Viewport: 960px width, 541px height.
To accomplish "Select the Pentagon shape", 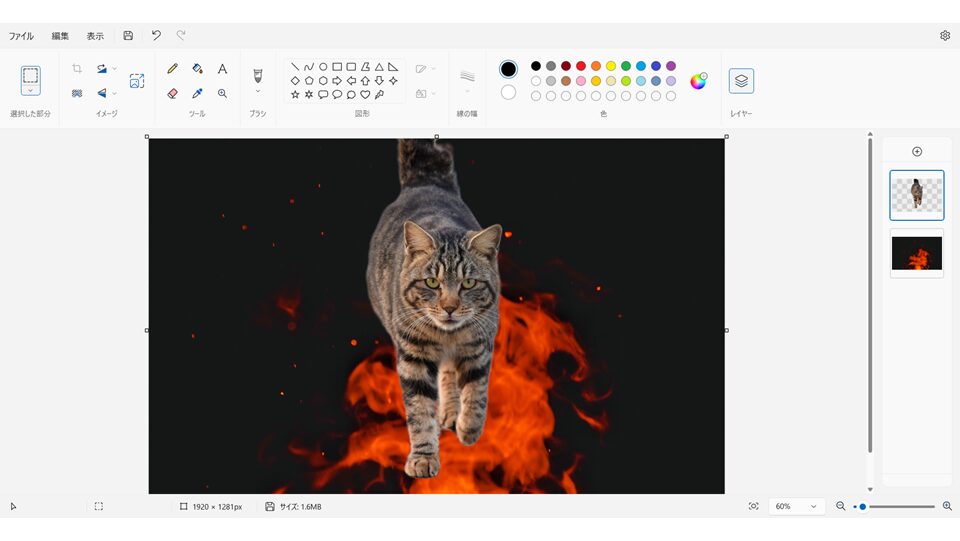I will [x=309, y=81].
